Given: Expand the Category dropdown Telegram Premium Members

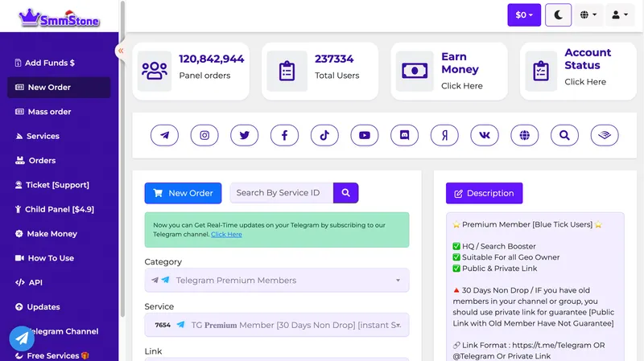Looking at the screenshot, I should (277, 280).
